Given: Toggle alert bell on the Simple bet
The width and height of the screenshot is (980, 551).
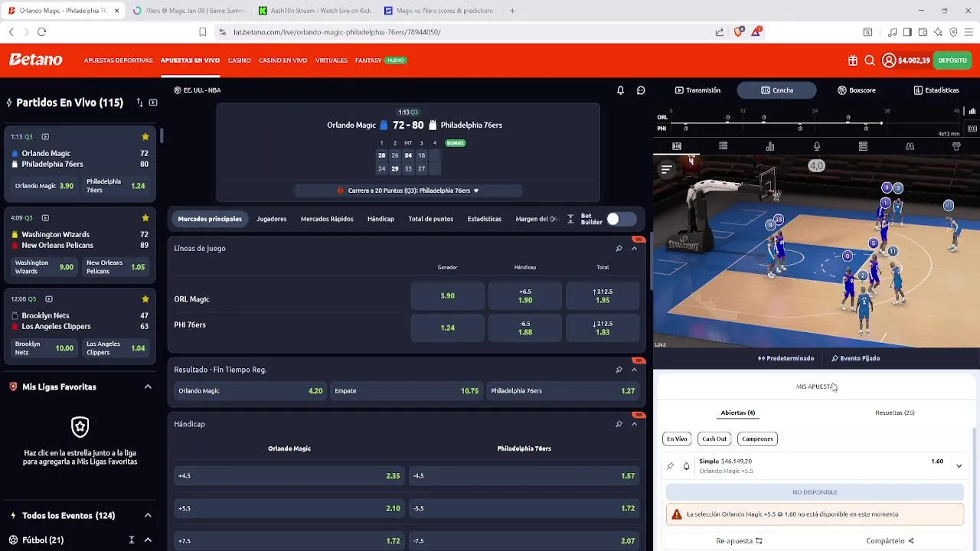Looking at the screenshot, I should pyautogui.click(x=686, y=465).
